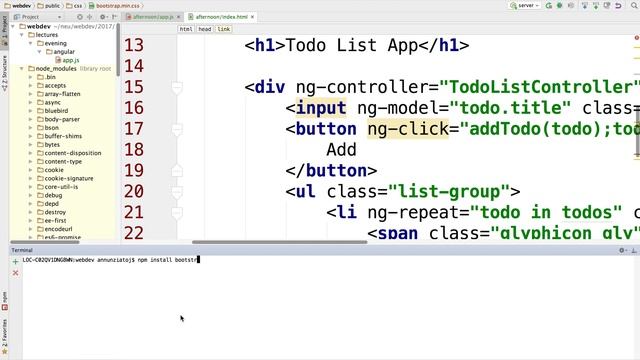Collapse the angular folder
The height and width of the screenshot is (360, 640).
coord(40,52)
